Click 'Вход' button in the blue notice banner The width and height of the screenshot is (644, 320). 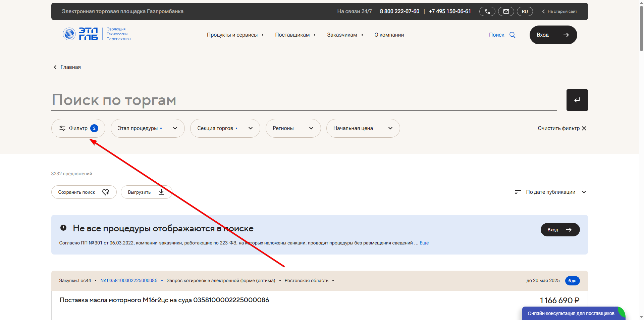pyautogui.click(x=560, y=230)
